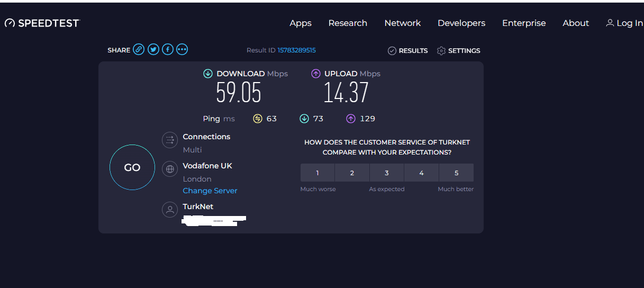Click the download latency icon next to 73
Image resolution: width=644 pixels, height=288 pixels.
(304, 119)
